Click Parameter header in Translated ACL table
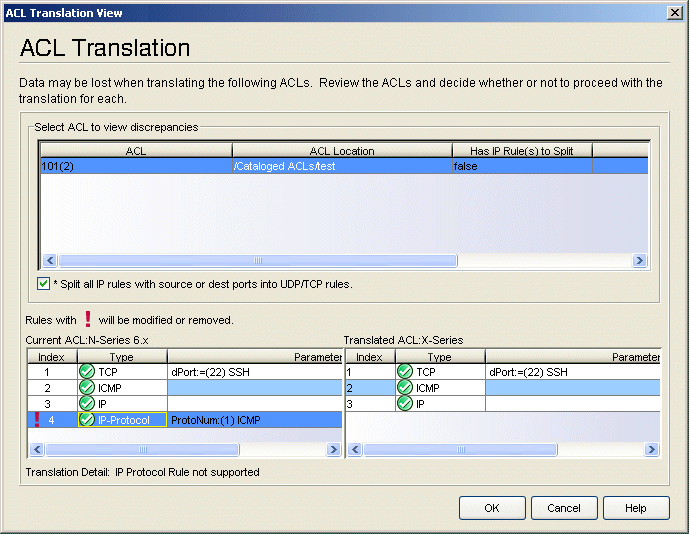The width and height of the screenshot is (689, 534). point(573,357)
